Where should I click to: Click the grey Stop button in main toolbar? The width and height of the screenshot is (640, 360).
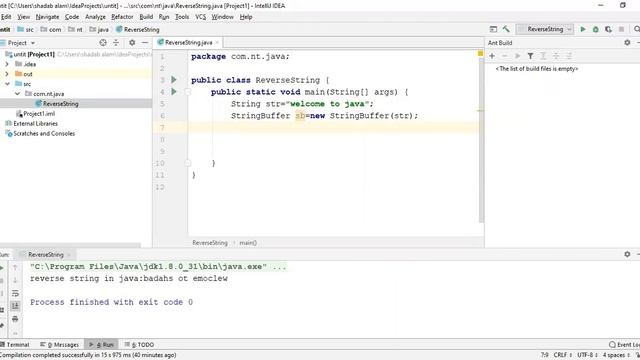621,29
